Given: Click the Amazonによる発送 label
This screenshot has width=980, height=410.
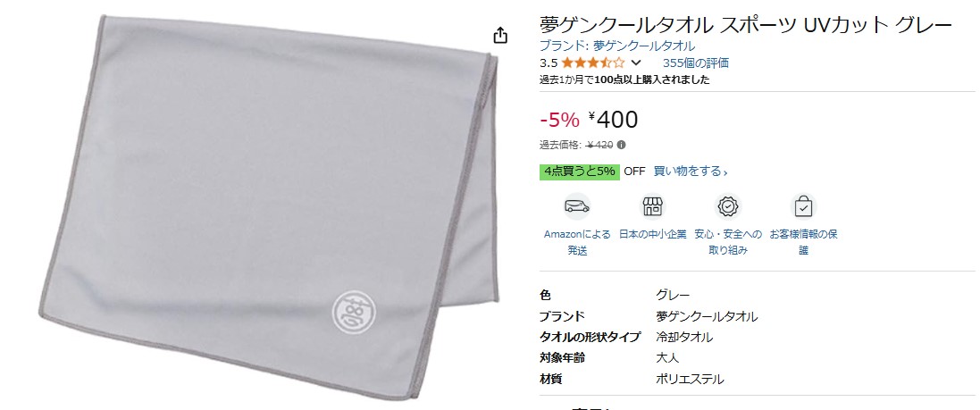Looking at the screenshot, I should click(x=577, y=242).
